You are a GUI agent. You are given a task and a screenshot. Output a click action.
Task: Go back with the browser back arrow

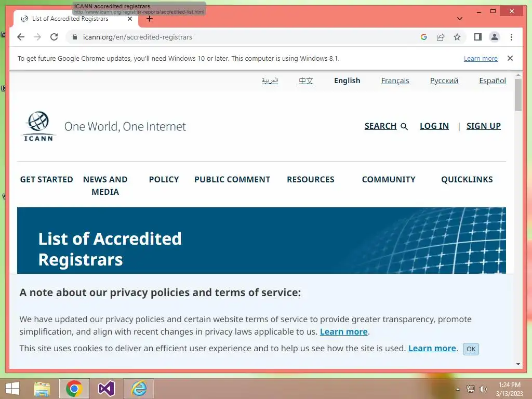point(21,37)
